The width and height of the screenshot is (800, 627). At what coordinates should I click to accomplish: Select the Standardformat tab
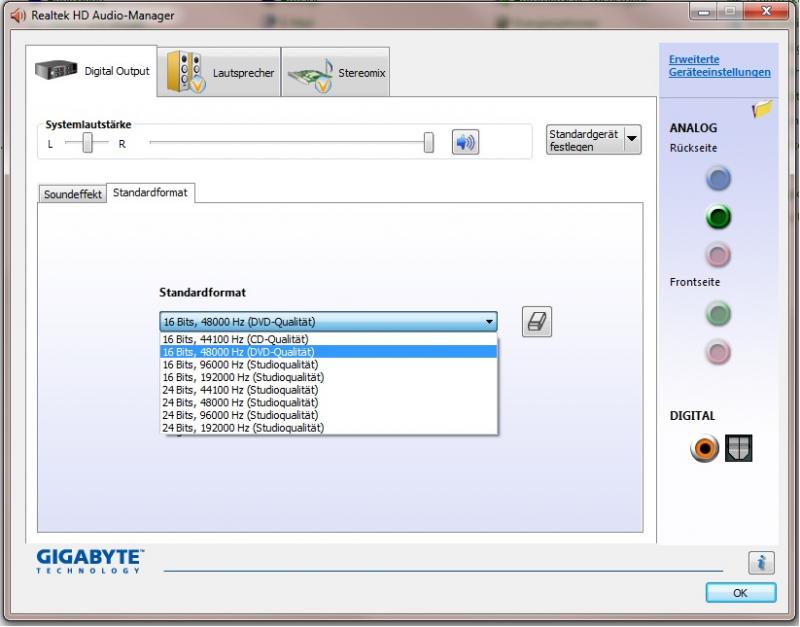click(x=151, y=193)
